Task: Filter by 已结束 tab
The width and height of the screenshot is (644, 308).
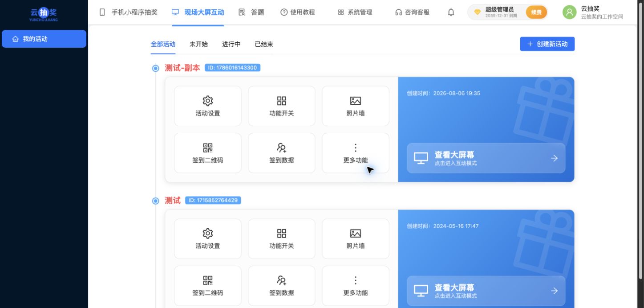Action: tap(264, 44)
